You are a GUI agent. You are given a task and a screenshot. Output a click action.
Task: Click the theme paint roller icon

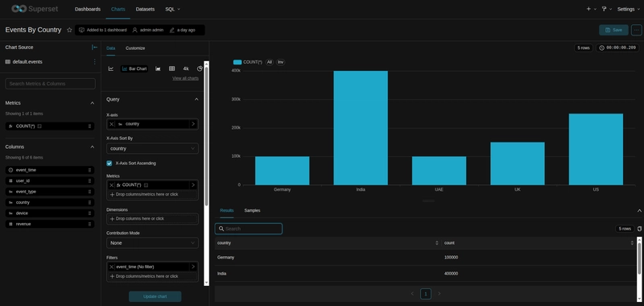click(605, 9)
